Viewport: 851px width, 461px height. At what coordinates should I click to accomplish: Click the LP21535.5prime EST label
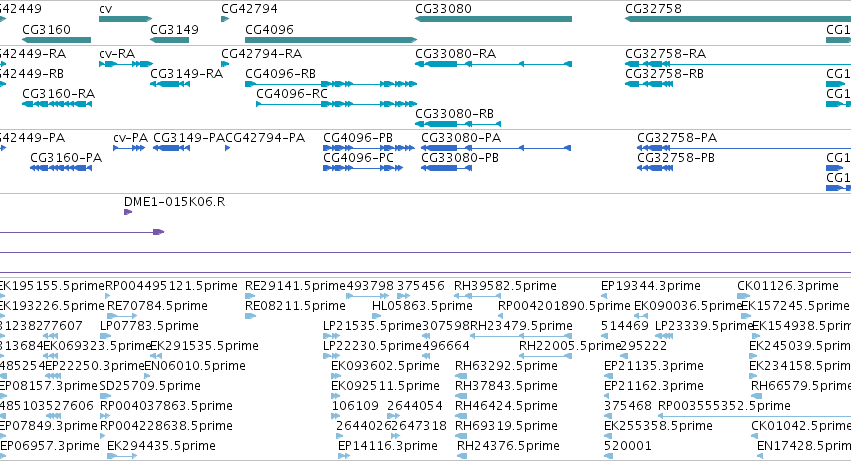(x=372, y=326)
